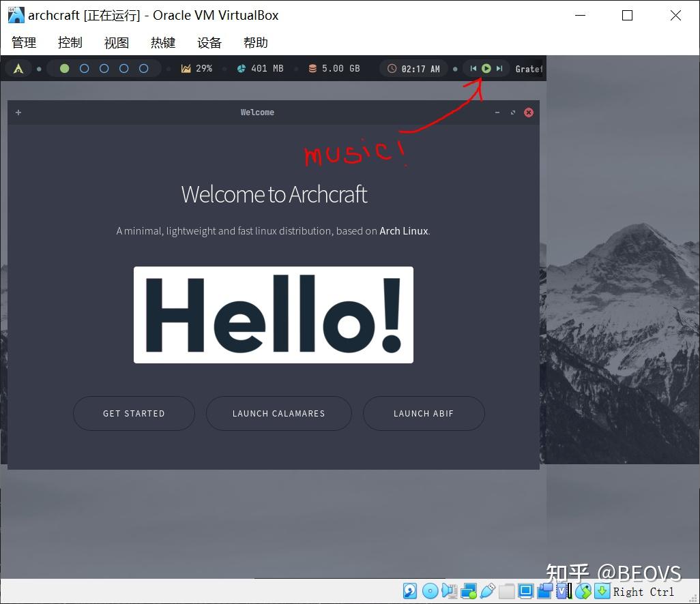
Task: Click the network status icon in VirtualBox statusbar
Action: pyautogui.click(x=469, y=591)
